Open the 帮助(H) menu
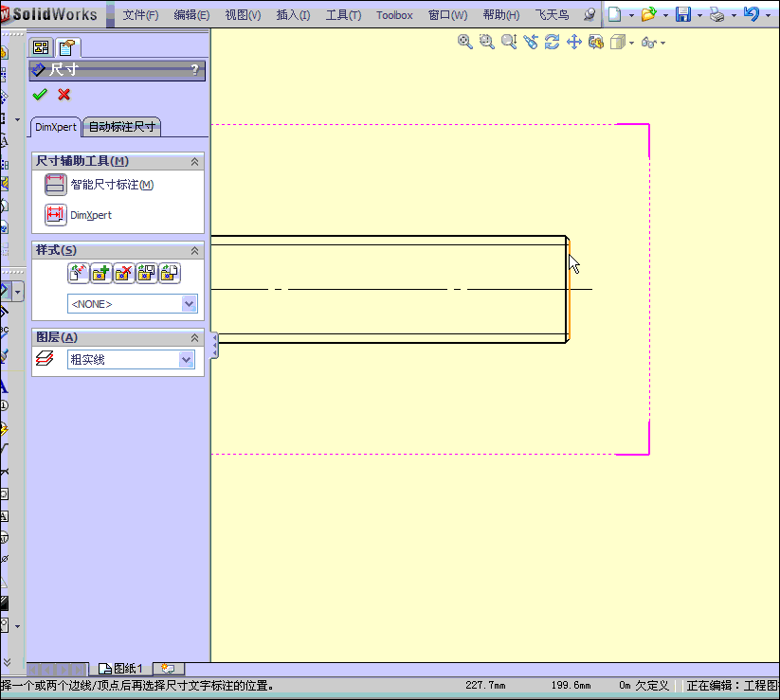780x700 pixels. pyautogui.click(x=501, y=15)
